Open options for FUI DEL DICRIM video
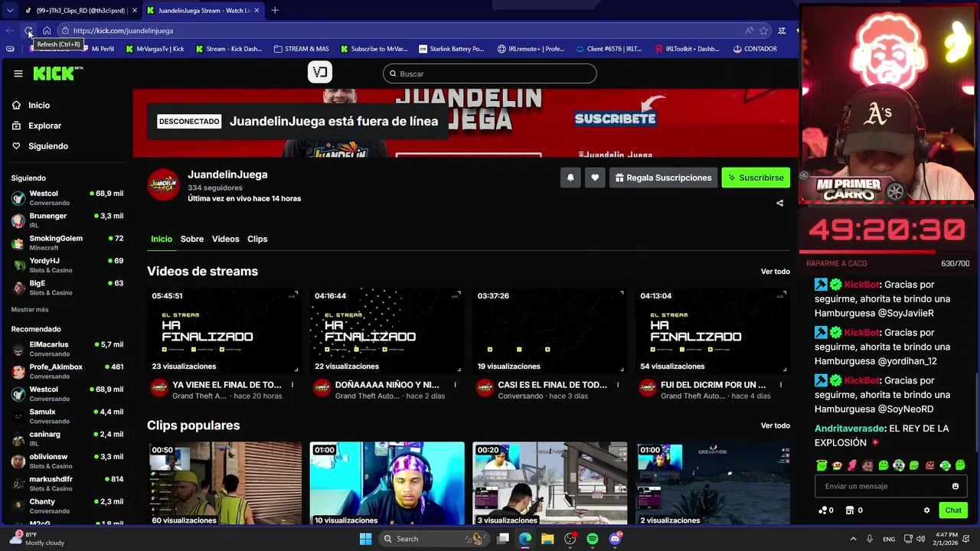Viewport: 980px width, 551px height. click(781, 385)
